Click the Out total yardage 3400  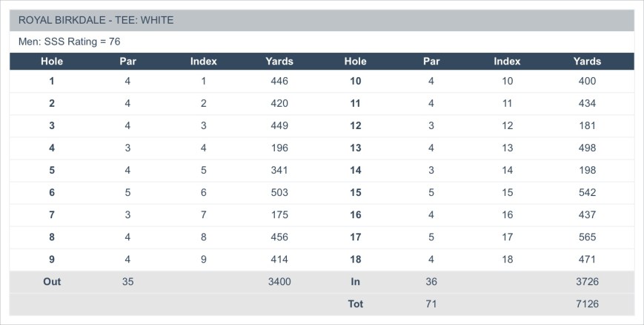coord(279,281)
